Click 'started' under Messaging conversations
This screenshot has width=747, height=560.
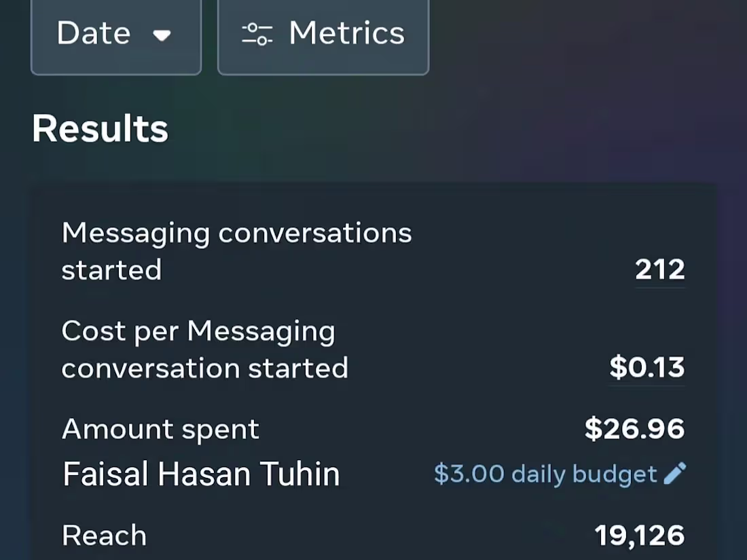tap(111, 270)
